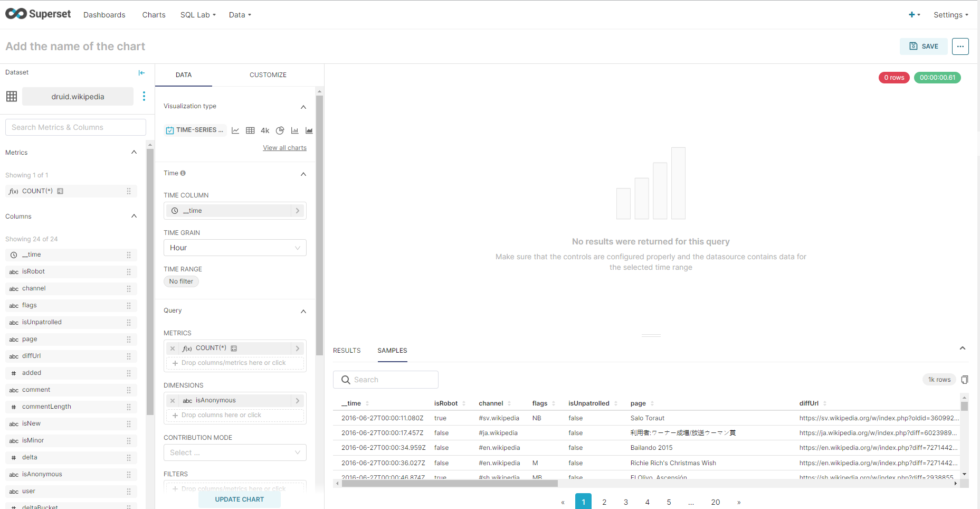Screen dimensions: 980x509
Task: Open the Time Grain Hour dropdown
Action: pyautogui.click(x=235, y=248)
